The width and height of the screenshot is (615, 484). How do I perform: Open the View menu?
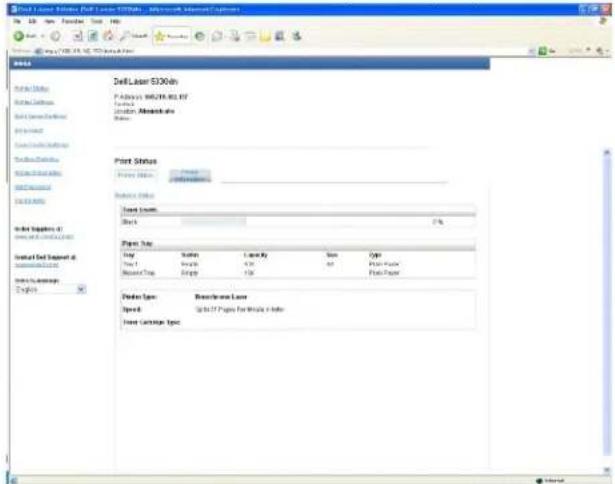[49, 21]
